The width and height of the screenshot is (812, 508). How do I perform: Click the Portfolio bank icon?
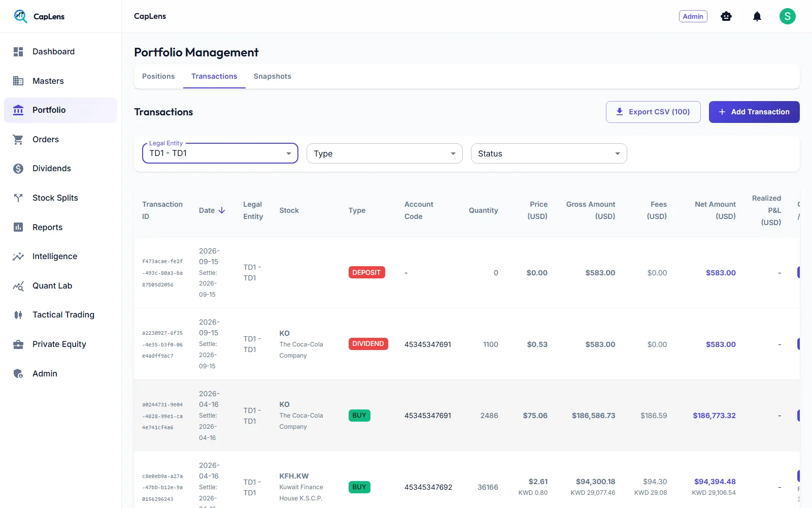click(x=18, y=110)
